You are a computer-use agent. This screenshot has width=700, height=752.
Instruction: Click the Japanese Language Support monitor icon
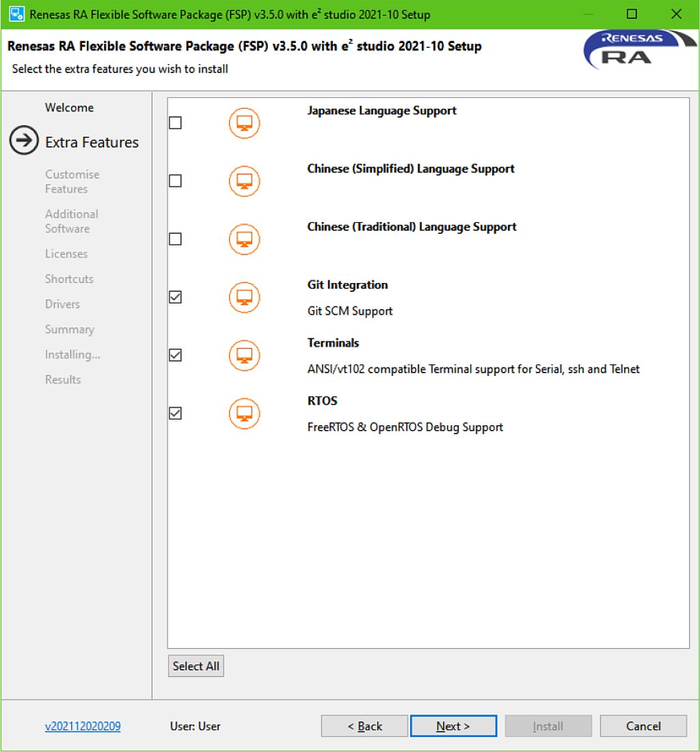point(244,123)
